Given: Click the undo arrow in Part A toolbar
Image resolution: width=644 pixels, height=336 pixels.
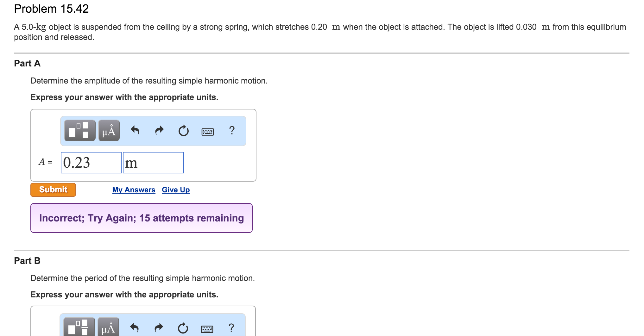Looking at the screenshot, I should pos(135,130).
